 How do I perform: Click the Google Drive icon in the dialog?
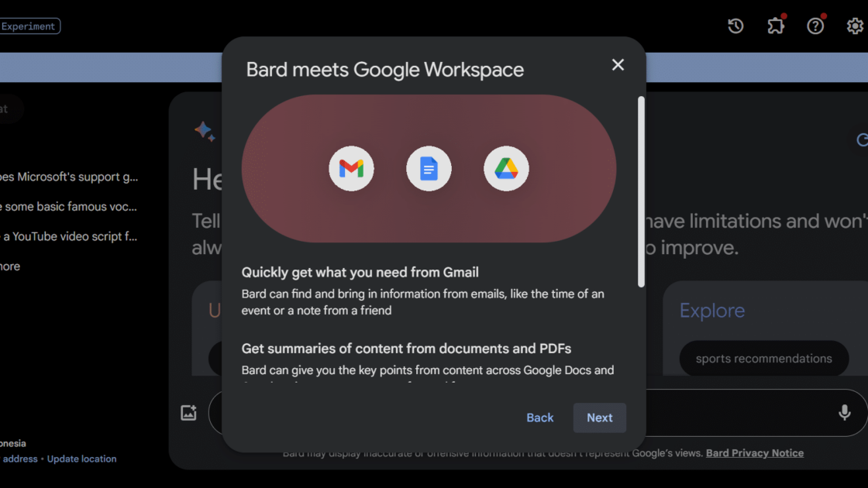(x=506, y=169)
